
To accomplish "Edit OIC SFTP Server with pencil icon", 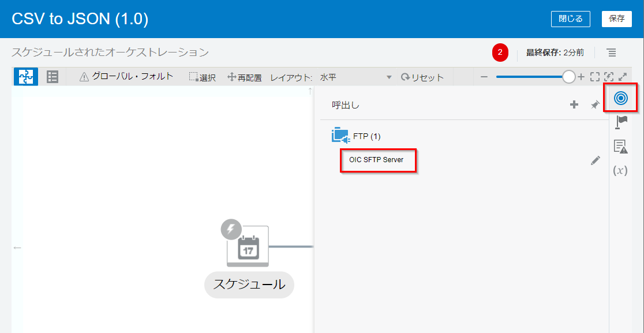I will click(x=595, y=160).
